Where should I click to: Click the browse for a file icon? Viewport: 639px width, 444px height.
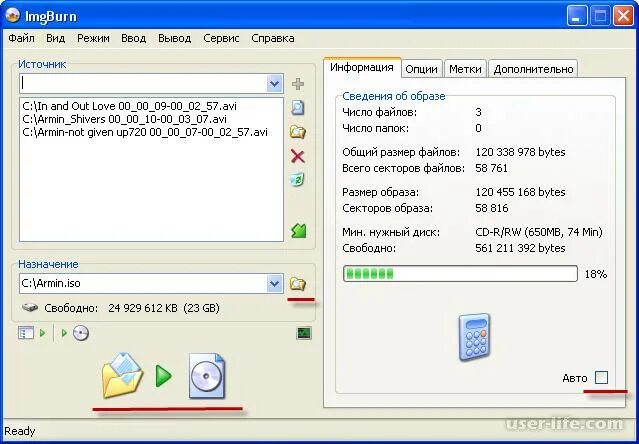coord(298,108)
